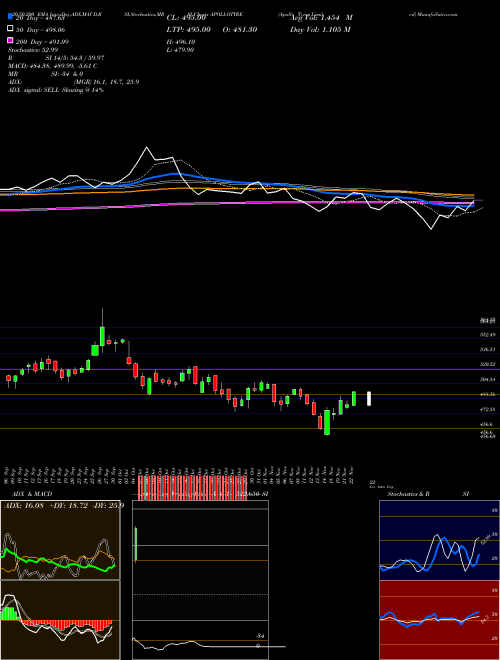The image size is (500, 660).
Task: Click the 'ADX & MACD' panel title
Action: 32,494
